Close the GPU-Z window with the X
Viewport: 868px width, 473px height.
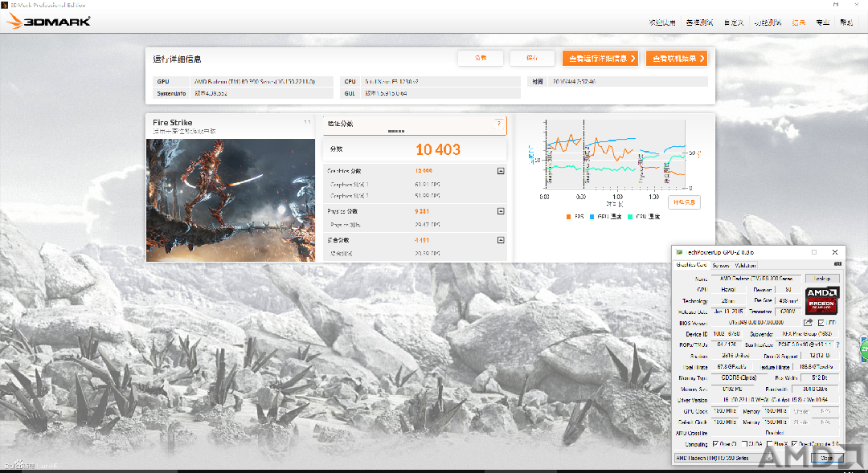point(835,252)
